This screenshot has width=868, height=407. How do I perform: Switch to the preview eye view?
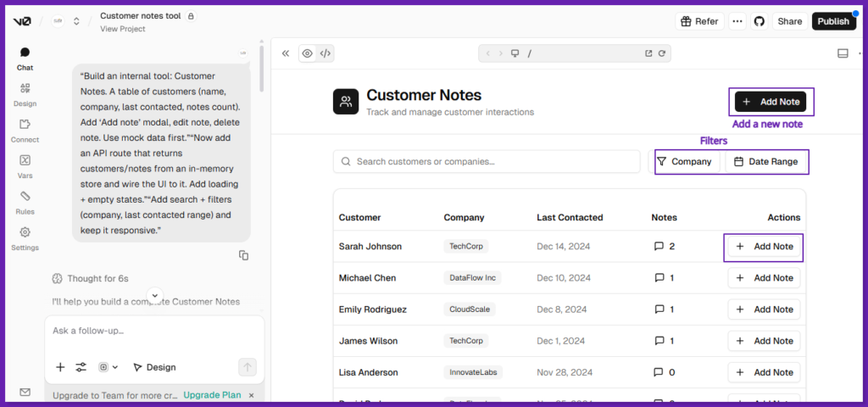pos(307,53)
